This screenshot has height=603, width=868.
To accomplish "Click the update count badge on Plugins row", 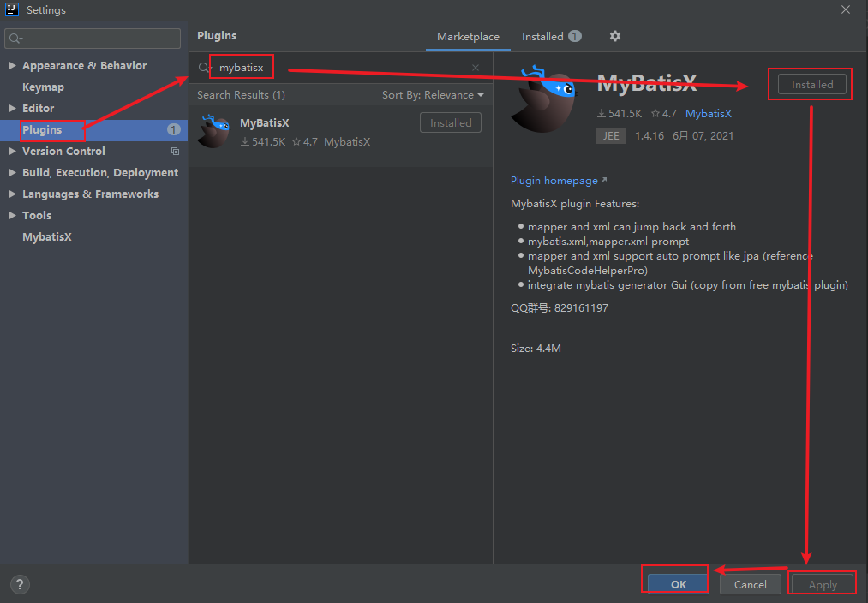I will pyautogui.click(x=173, y=129).
